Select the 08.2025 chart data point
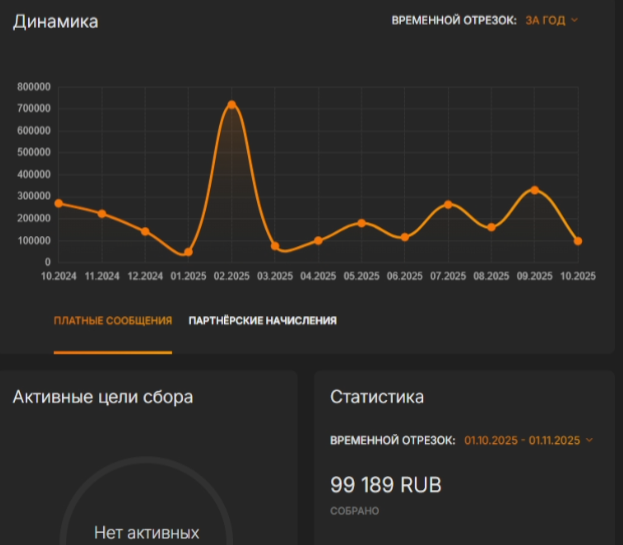The image size is (623, 545). 491,227
